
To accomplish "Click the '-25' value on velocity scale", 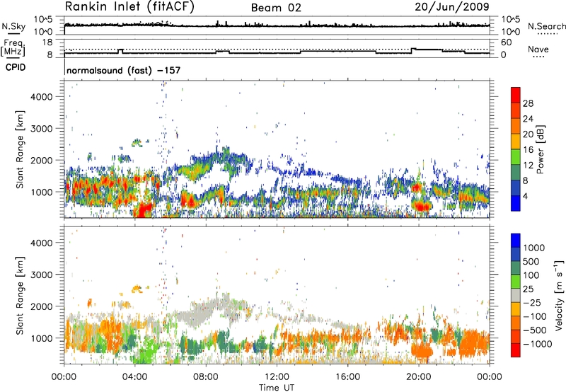I will point(531,302).
